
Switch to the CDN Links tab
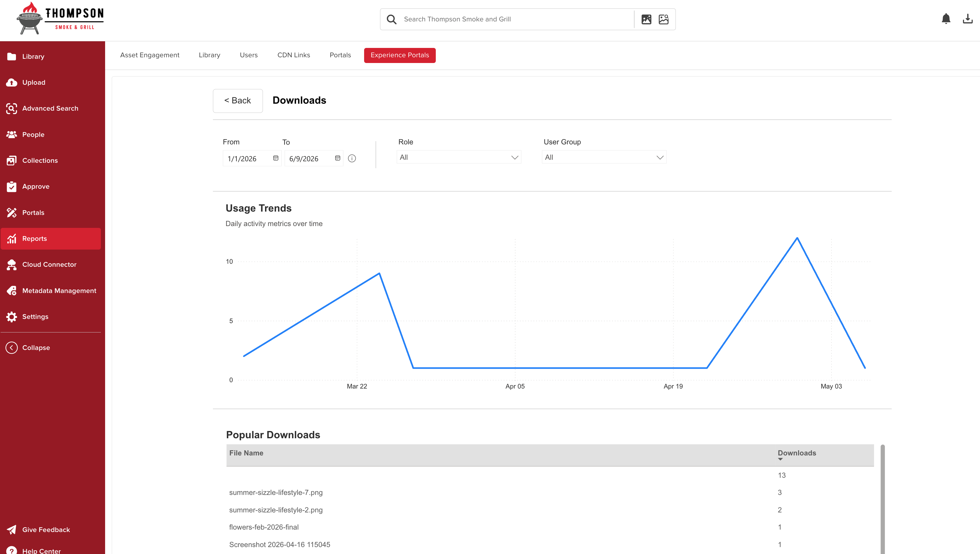point(293,55)
